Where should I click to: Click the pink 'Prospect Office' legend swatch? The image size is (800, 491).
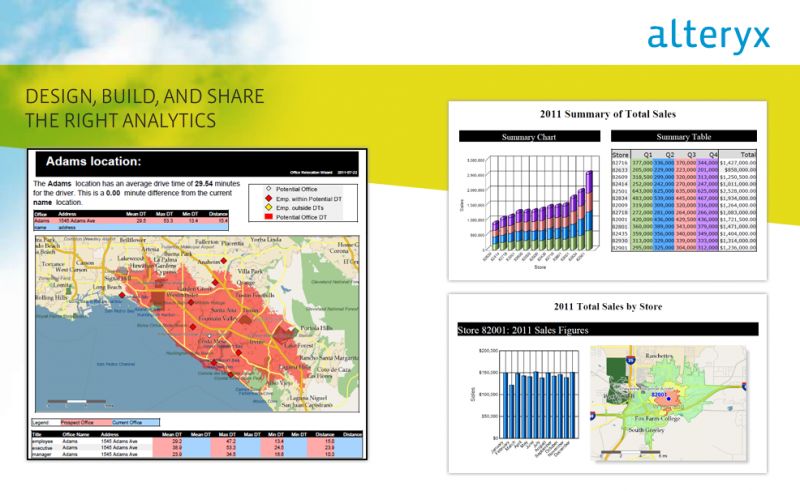click(85, 423)
